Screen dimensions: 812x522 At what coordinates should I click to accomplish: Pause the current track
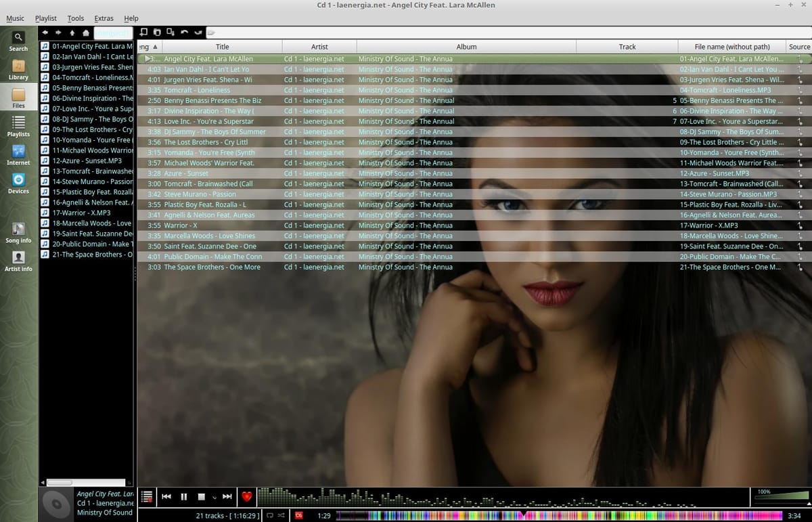(x=183, y=497)
